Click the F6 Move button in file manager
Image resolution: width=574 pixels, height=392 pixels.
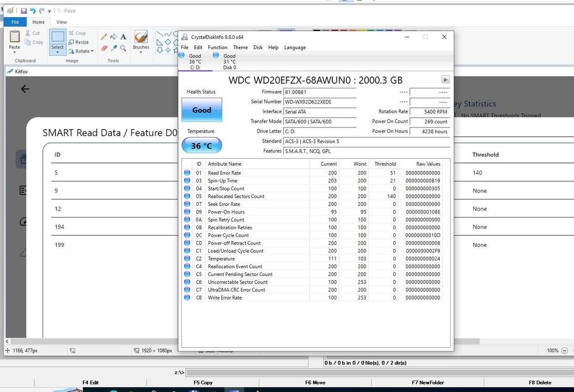[315, 382]
